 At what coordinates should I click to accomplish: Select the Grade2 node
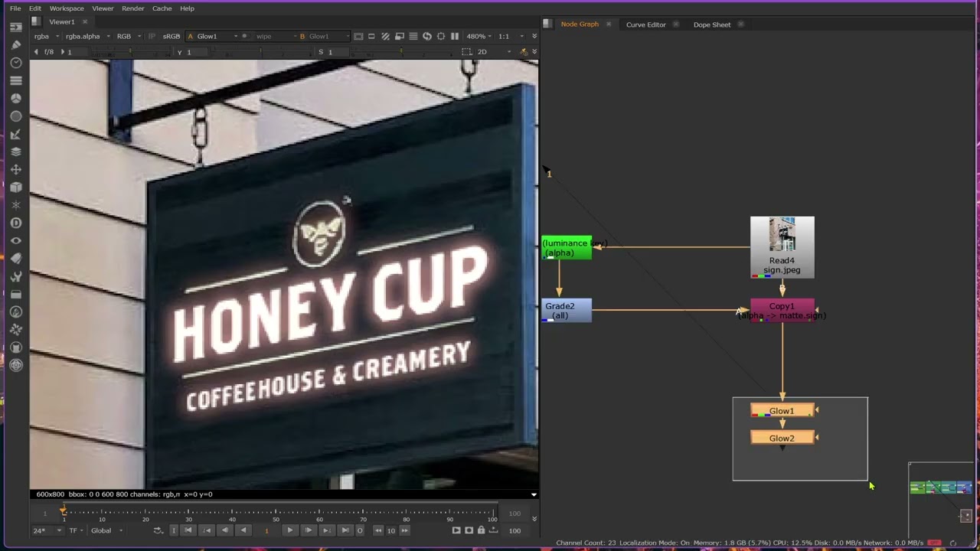coord(567,310)
